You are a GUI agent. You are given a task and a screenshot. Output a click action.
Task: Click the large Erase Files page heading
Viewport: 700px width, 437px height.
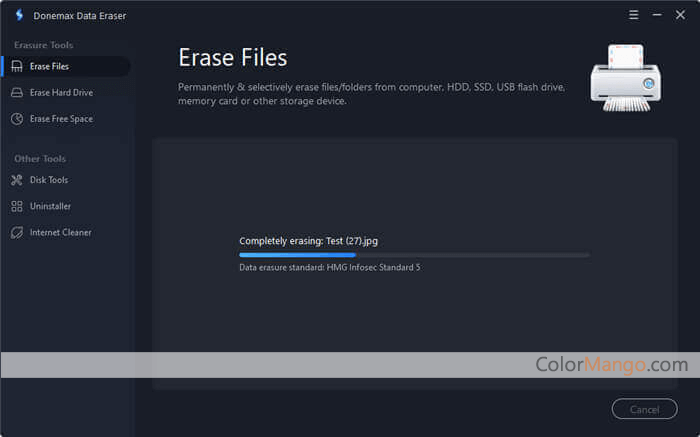point(232,57)
